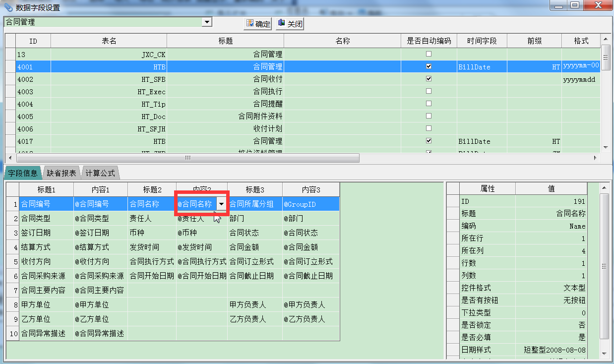This screenshot has height=364, width=614.
Task: Click upper table scroll-down arrow
Action: click(605, 147)
